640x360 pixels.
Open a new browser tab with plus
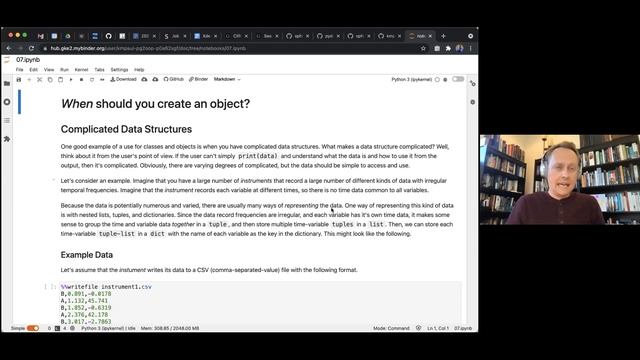(x=443, y=36)
